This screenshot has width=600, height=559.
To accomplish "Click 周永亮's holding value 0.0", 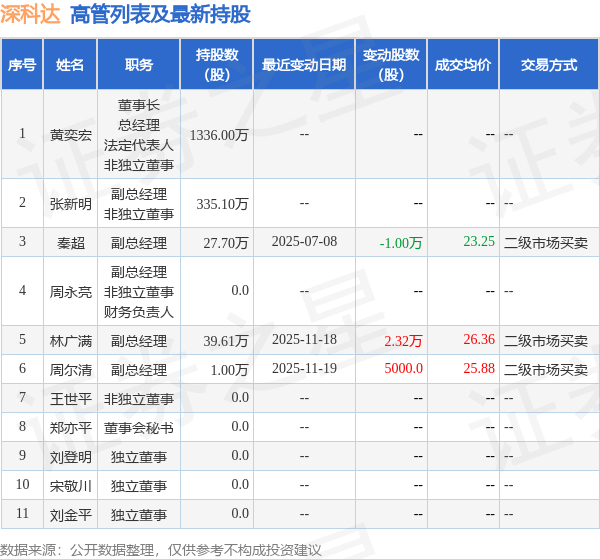I will [x=240, y=290].
